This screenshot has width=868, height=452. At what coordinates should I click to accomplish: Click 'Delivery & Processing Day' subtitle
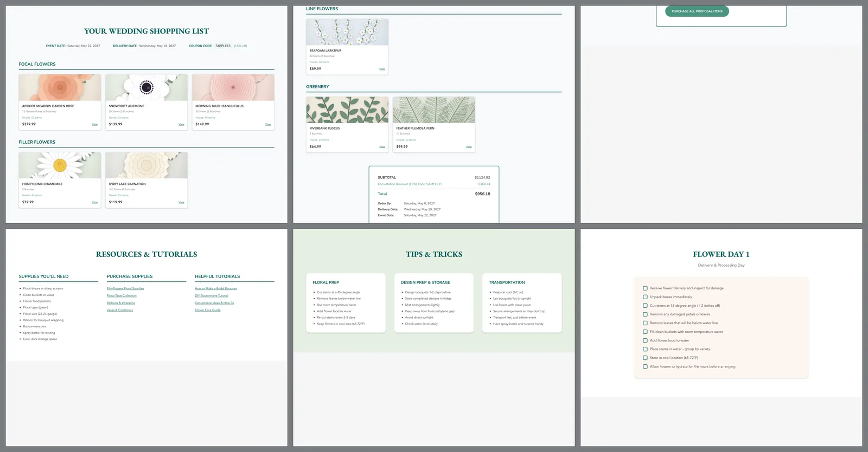(x=721, y=266)
